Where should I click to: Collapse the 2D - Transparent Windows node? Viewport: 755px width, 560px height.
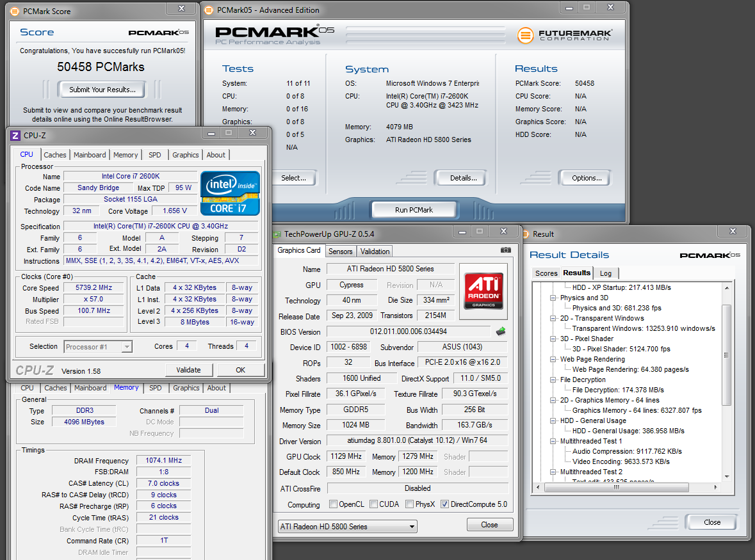tap(553, 319)
